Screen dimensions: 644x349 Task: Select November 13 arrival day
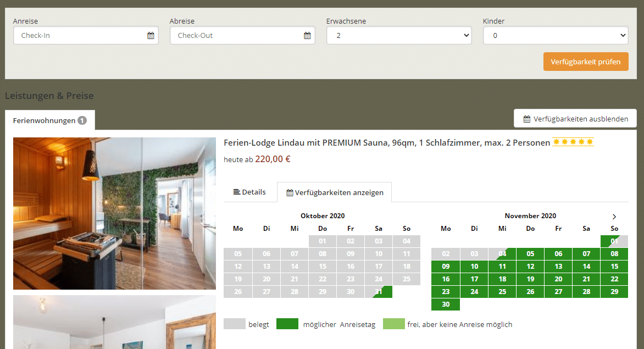(x=558, y=267)
